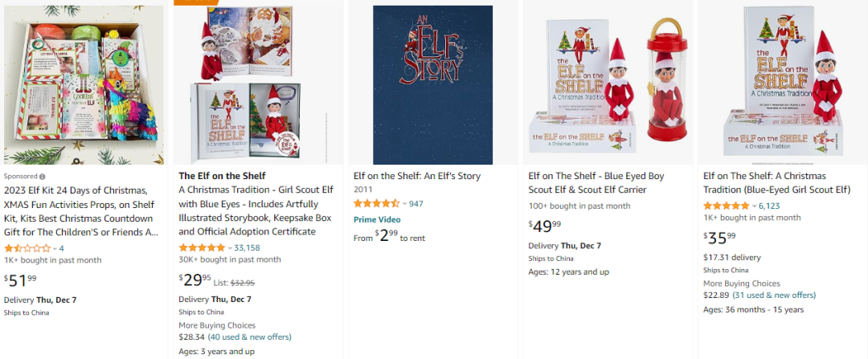Screen dimensions: 868x359
Task: Open "Elf on the Shelf: An Elf's Story" title
Action: 428,176
